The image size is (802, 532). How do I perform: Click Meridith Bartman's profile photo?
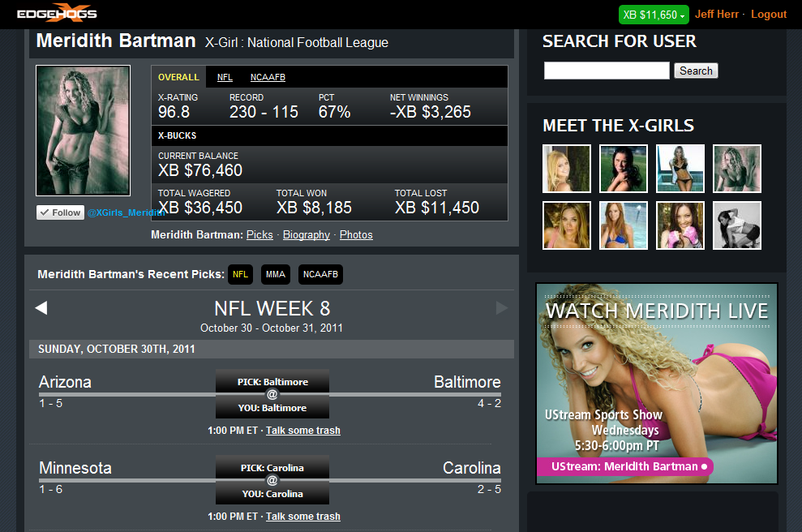pos(83,131)
